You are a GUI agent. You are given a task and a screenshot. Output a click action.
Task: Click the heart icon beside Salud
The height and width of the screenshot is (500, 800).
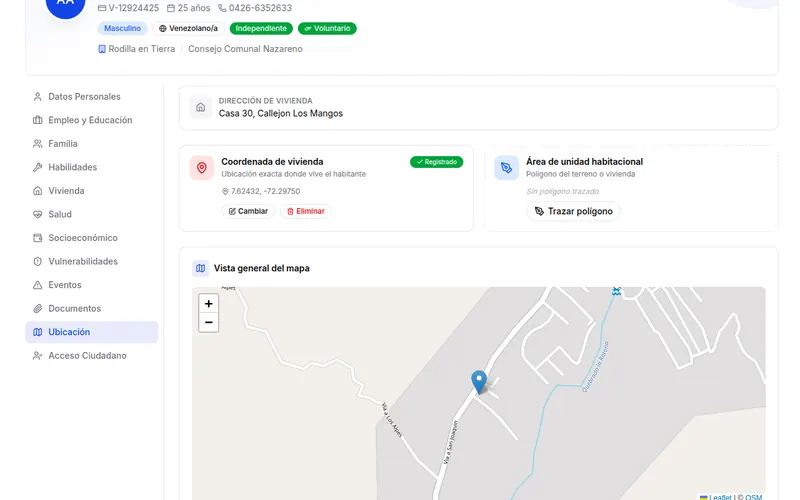click(37, 214)
